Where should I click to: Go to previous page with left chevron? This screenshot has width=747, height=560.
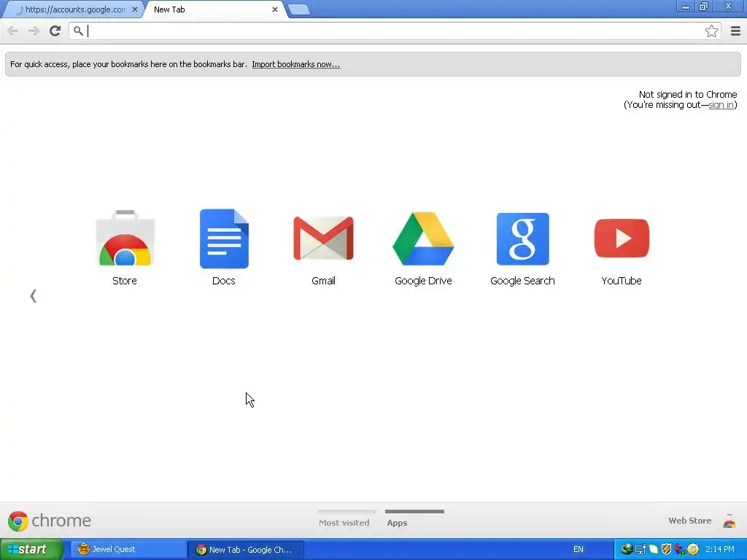(34, 296)
